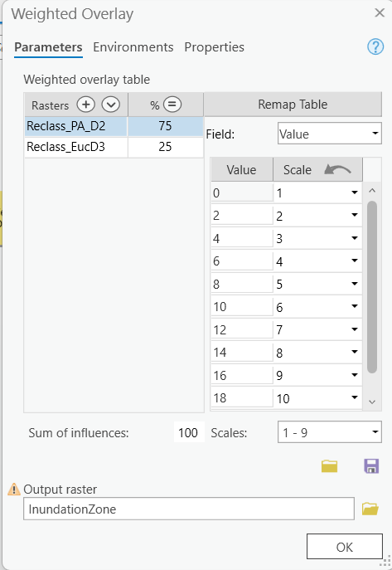Switch to the Properties tab

pyautogui.click(x=214, y=47)
